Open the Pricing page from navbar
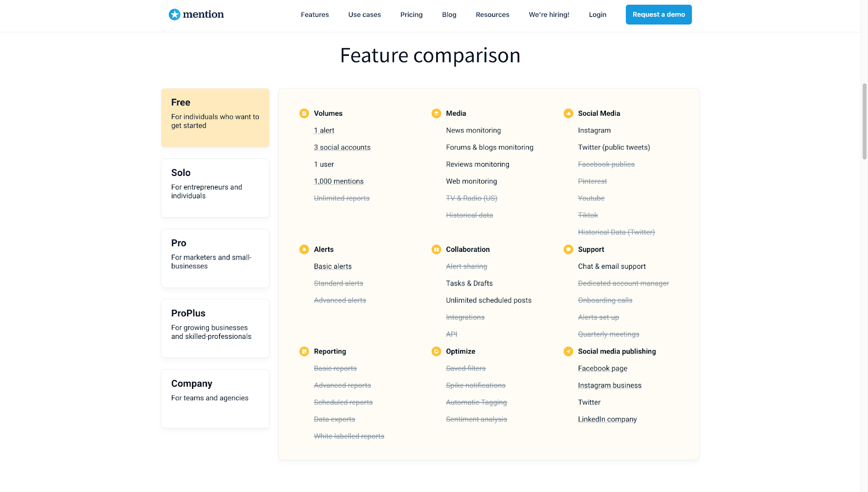 click(411, 15)
